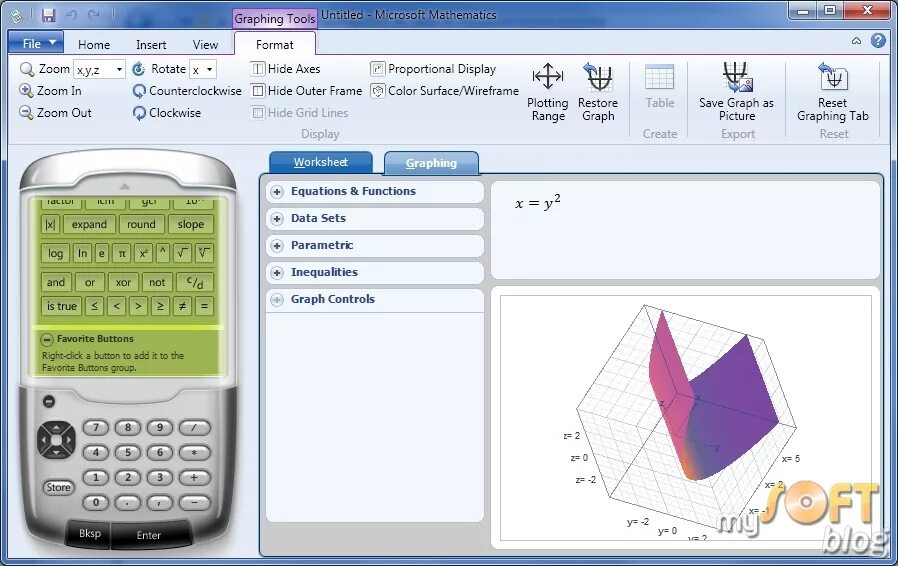Screen dimensions: 898x566
Task: Switch to the Home ribbon tab
Action: tap(94, 45)
